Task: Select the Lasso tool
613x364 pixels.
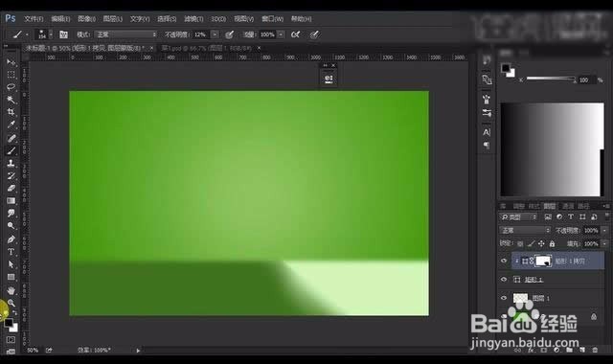Action: click(11, 87)
